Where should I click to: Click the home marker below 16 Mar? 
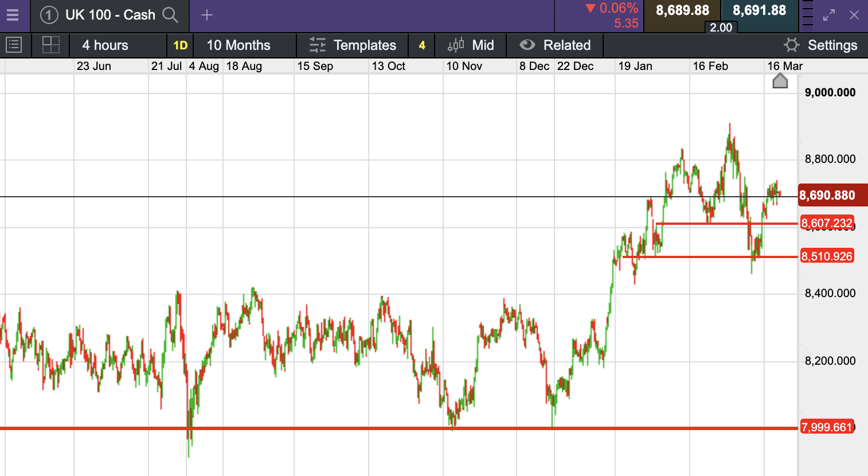(780, 81)
